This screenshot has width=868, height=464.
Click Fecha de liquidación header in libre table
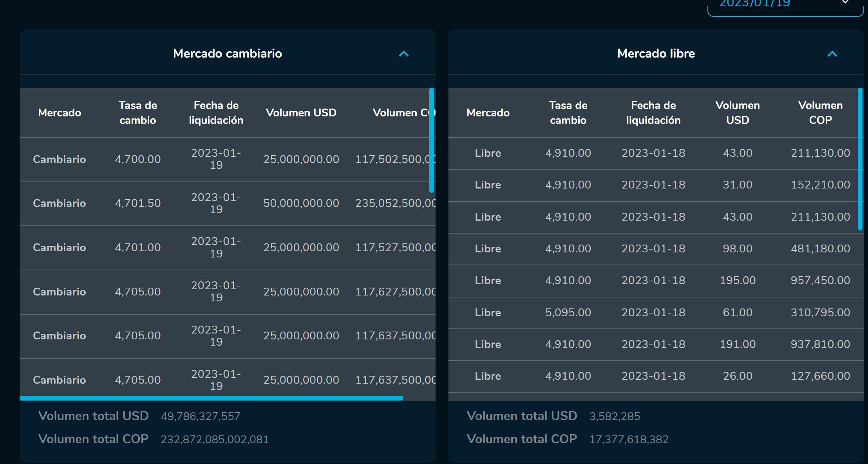653,112
